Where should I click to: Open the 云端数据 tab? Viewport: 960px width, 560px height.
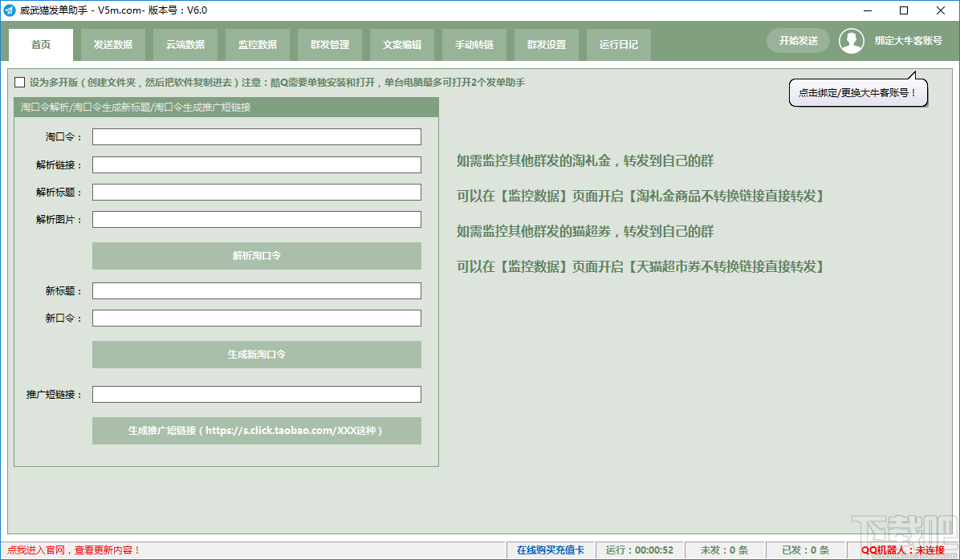click(185, 45)
